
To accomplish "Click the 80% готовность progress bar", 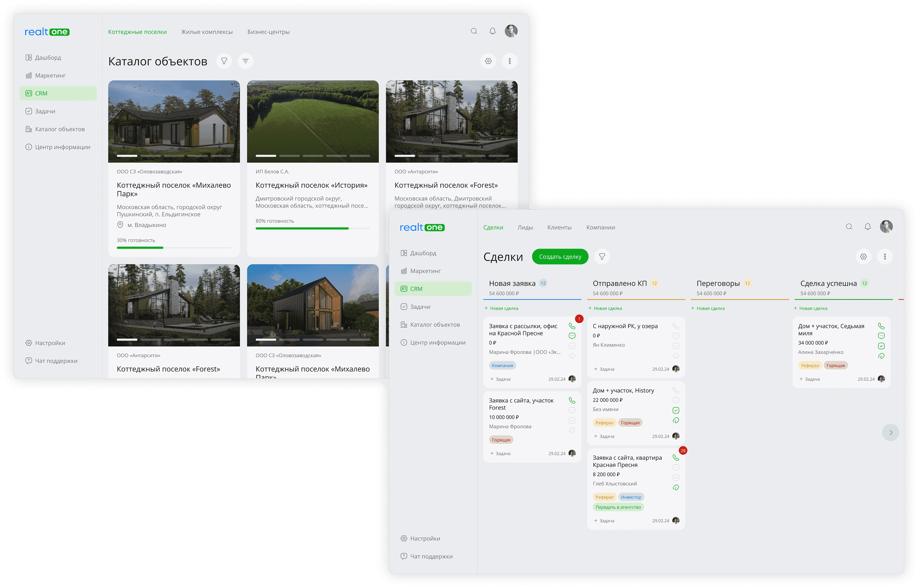I will point(313,228).
